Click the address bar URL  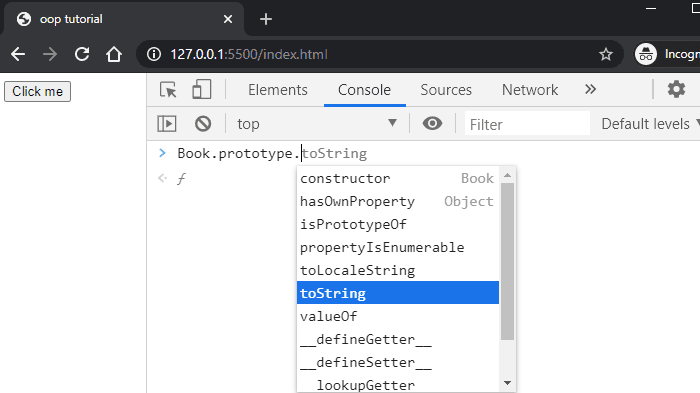(249, 54)
